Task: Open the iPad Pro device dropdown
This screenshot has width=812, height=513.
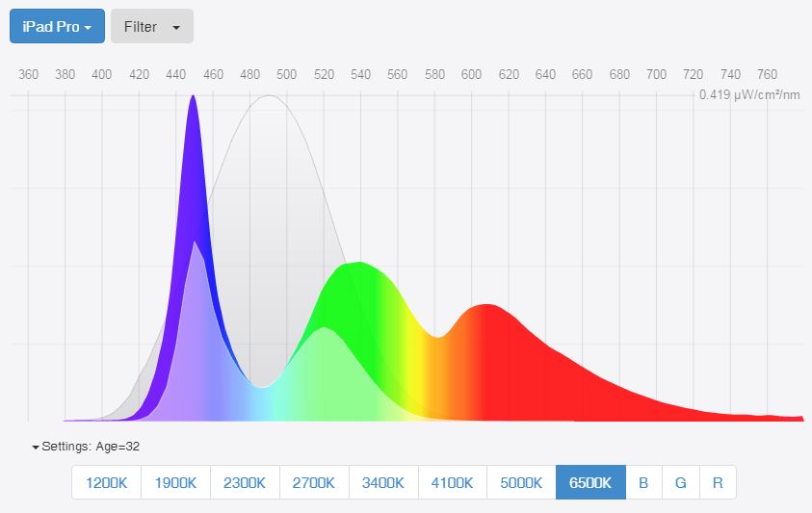Action: coord(57,27)
